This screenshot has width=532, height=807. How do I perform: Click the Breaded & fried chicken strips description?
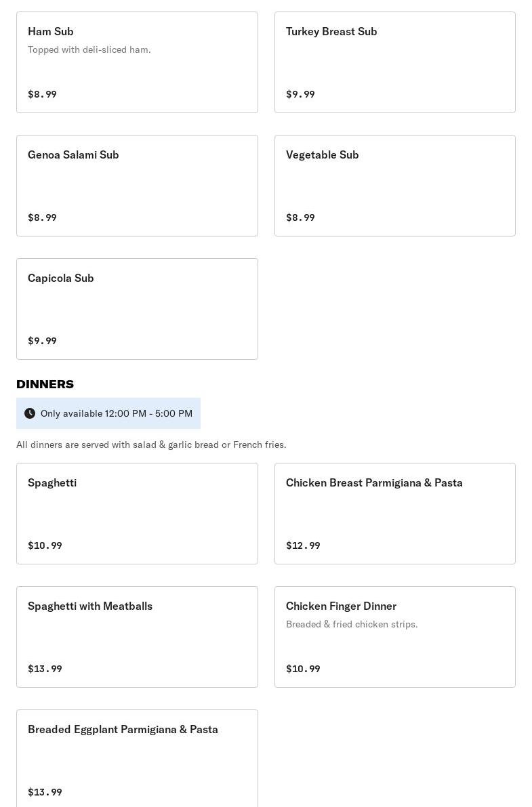click(352, 624)
